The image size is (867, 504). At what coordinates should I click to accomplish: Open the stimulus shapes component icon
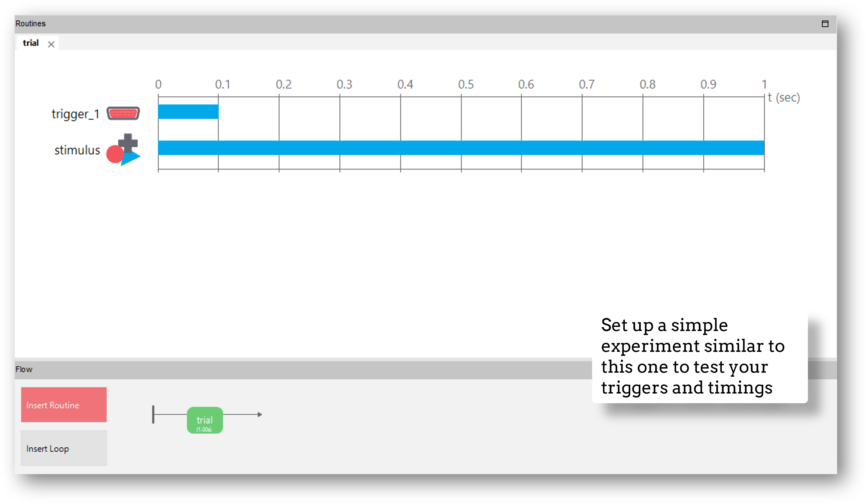(123, 149)
